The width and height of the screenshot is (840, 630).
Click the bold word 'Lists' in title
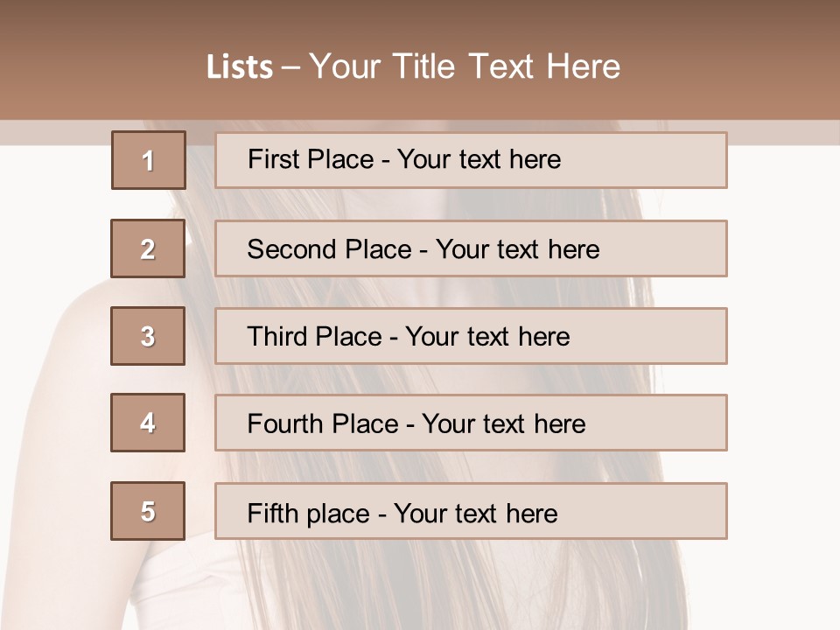[x=240, y=67]
